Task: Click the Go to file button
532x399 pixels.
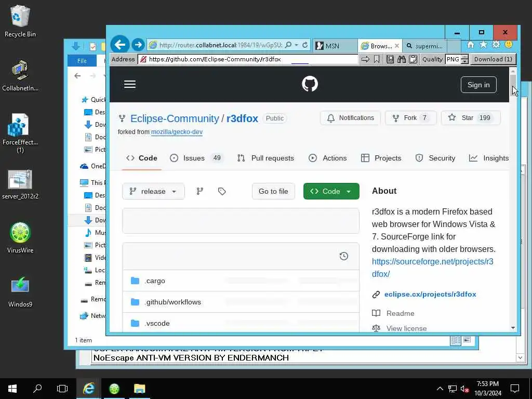Action: tap(273, 191)
